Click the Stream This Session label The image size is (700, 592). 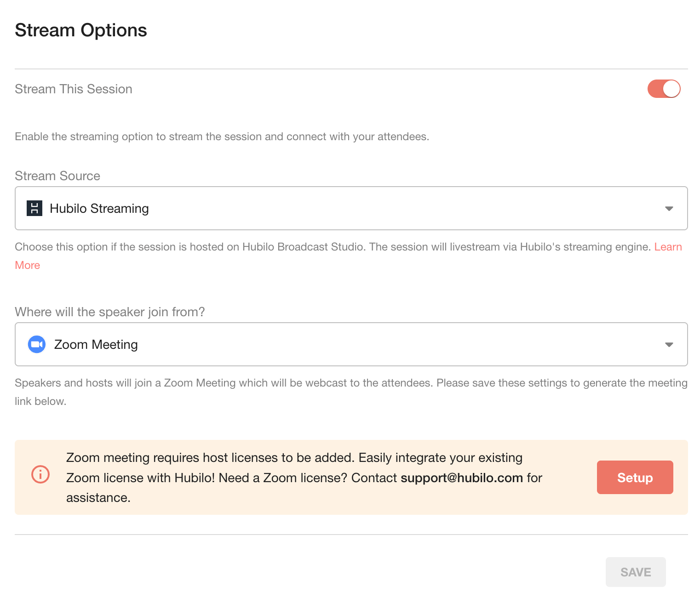click(74, 89)
